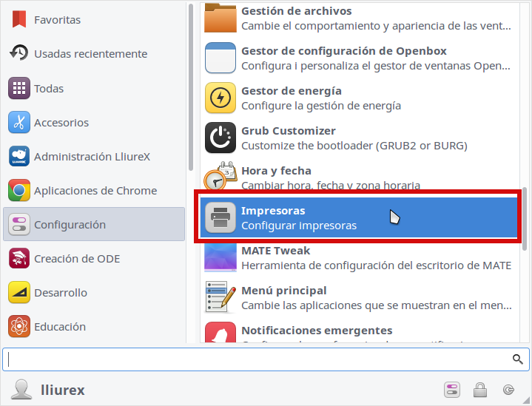
Task: Open Hora y fecha clock settings
Action: click(358, 177)
